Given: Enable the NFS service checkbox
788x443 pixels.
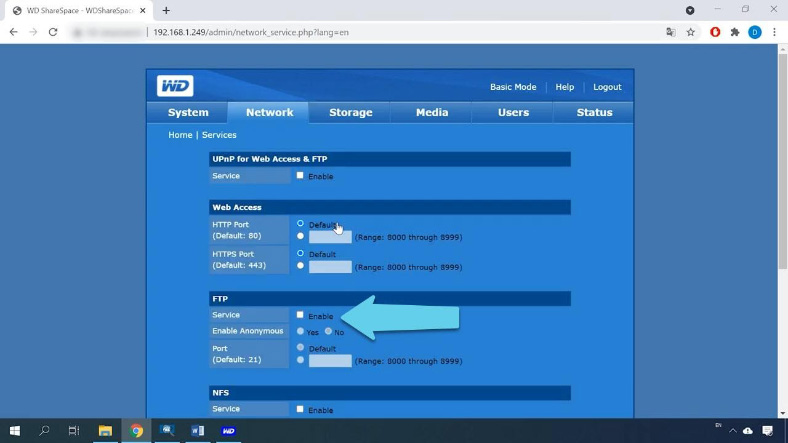Looking at the screenshot, I should click(x=300, y=409).
